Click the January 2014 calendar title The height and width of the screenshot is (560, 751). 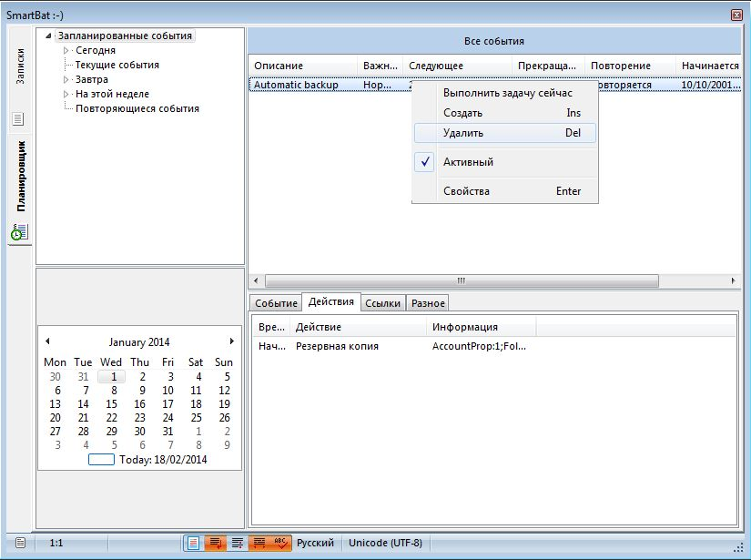pyautogui.click(x=139, y=342)
